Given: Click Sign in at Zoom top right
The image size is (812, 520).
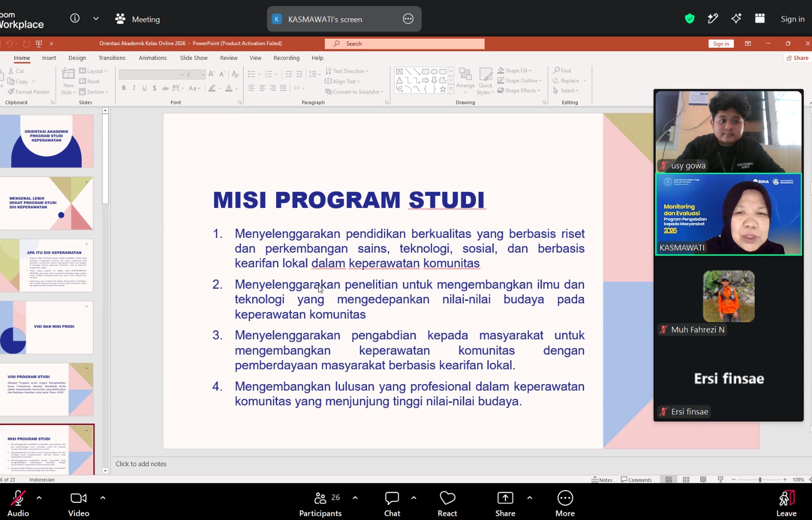Looking at the screenshot, I should (x=793, y=19).
